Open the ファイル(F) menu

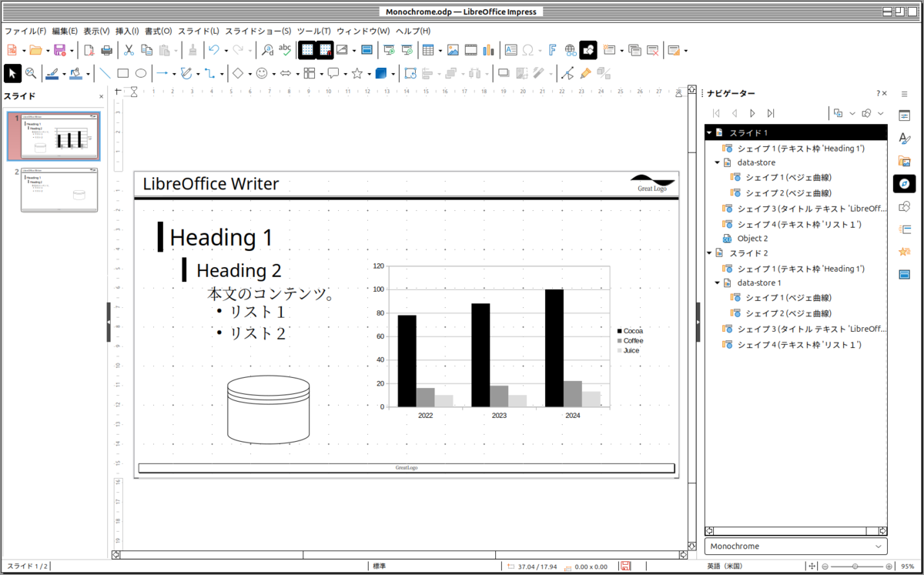click(x=25, y=31)
